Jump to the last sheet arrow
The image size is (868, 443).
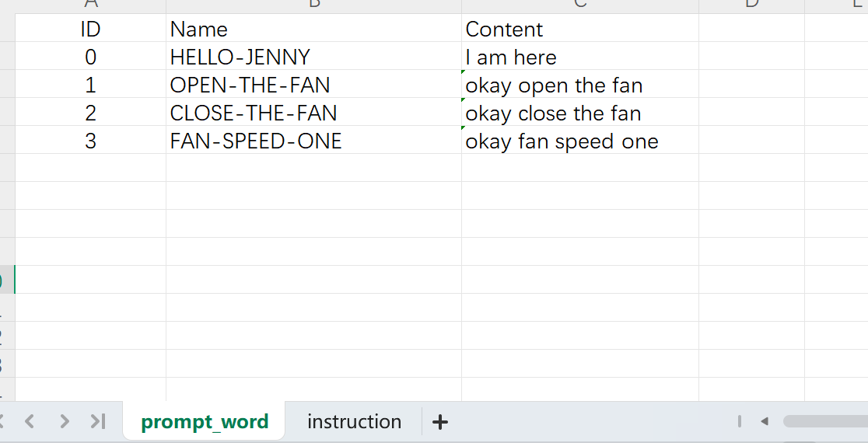[x=98, y=421]
